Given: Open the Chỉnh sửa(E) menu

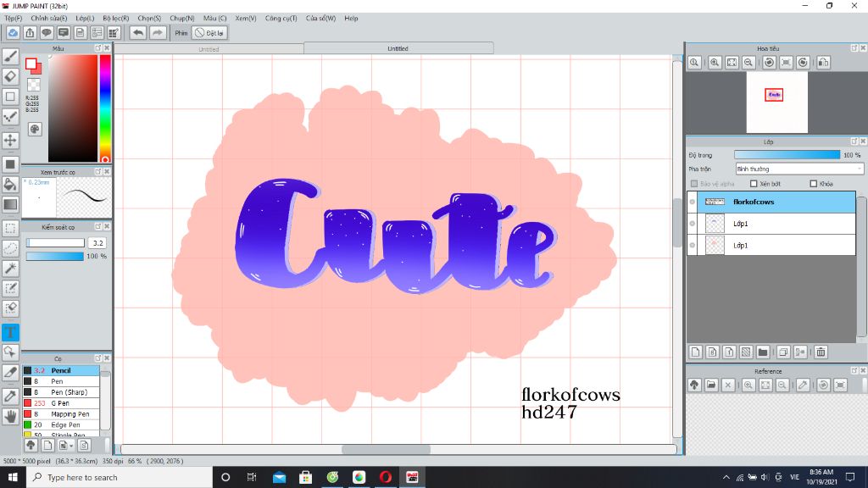Looking at the screenshot, I should [x=48, y=19].
